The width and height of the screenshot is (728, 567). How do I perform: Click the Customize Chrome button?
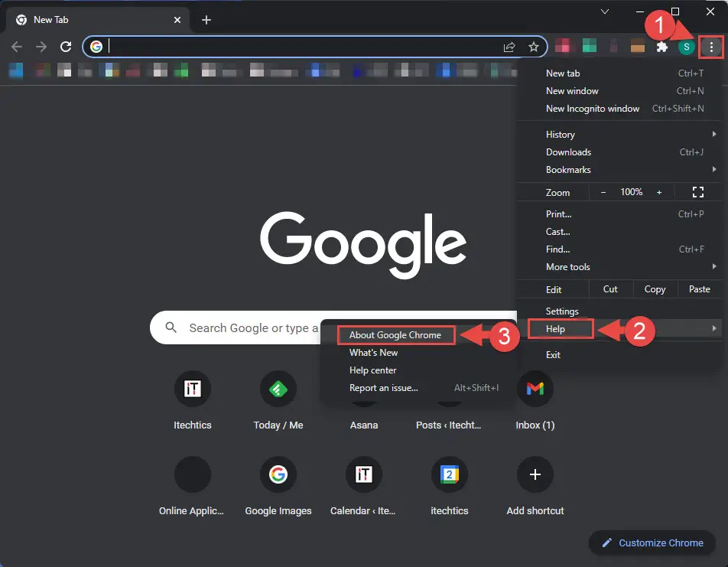pyautogui.click(x=652, y=543)
